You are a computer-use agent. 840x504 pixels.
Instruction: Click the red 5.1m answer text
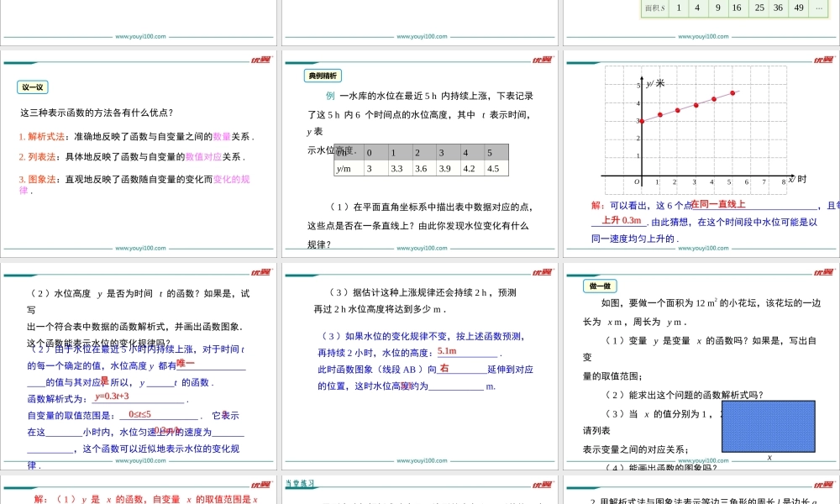click(447, 351)
